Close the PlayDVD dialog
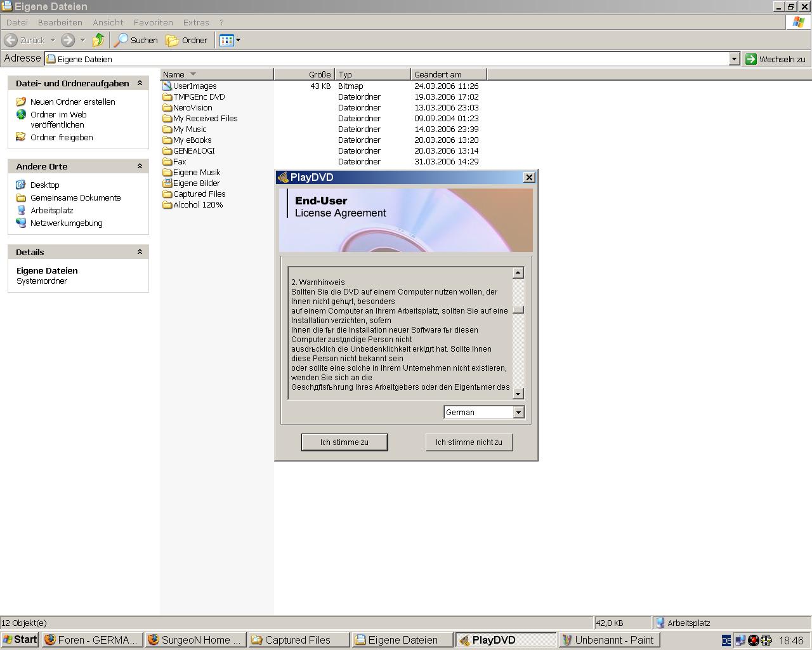The height and width of the screenshot is (650, 812). click(x=529, y=178)
